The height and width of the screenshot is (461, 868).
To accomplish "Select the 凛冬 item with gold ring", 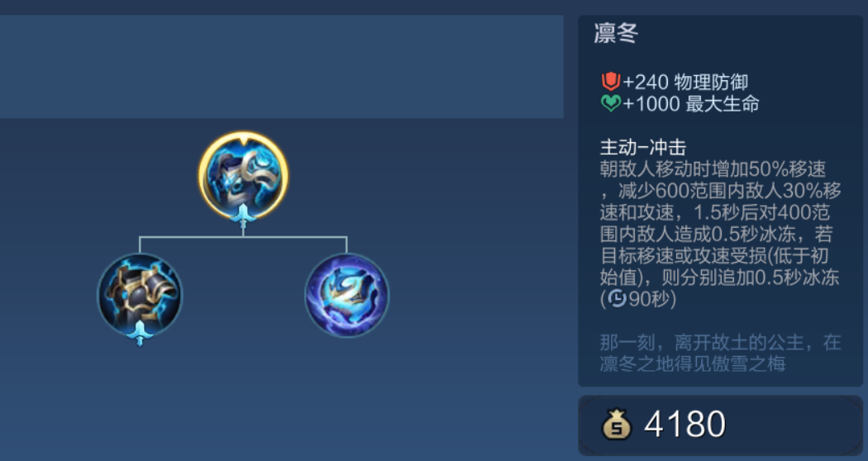I will click(243, 175).
